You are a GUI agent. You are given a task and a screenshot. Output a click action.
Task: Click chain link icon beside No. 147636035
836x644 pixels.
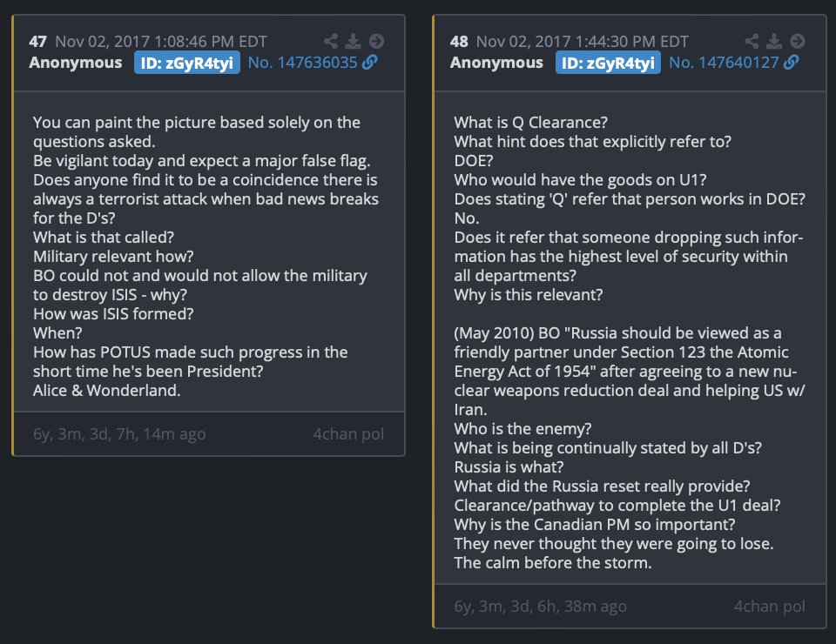tap(369, 63)
